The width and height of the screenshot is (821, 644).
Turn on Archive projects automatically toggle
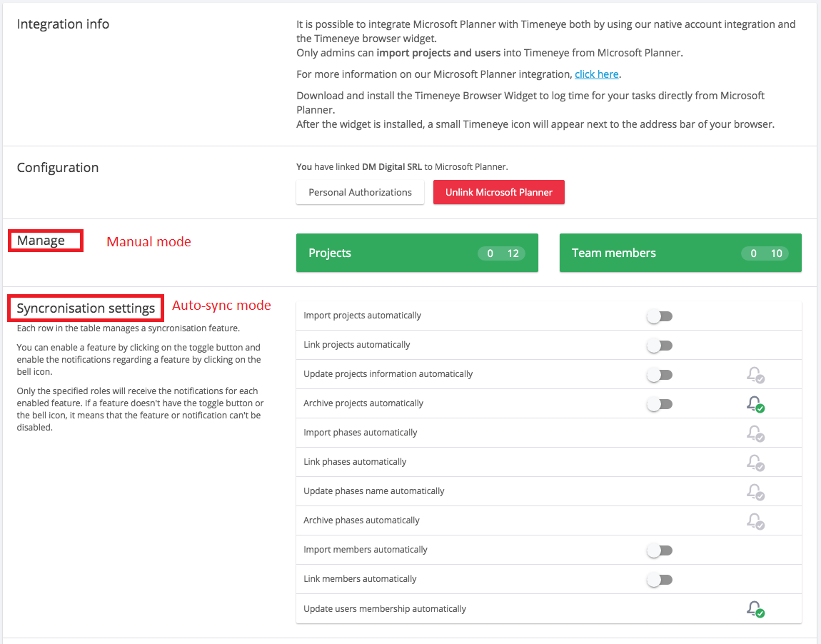tap(659, 404)
